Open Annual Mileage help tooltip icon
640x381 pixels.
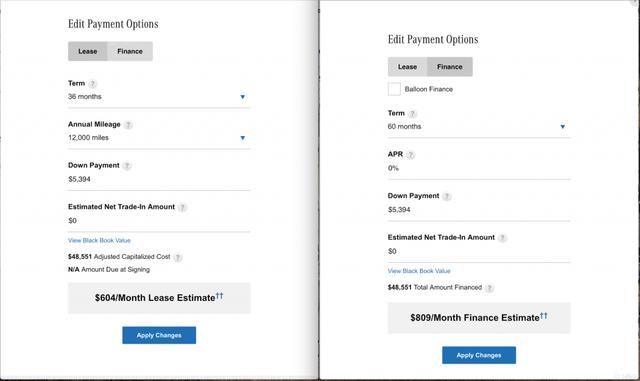(128, 125)
